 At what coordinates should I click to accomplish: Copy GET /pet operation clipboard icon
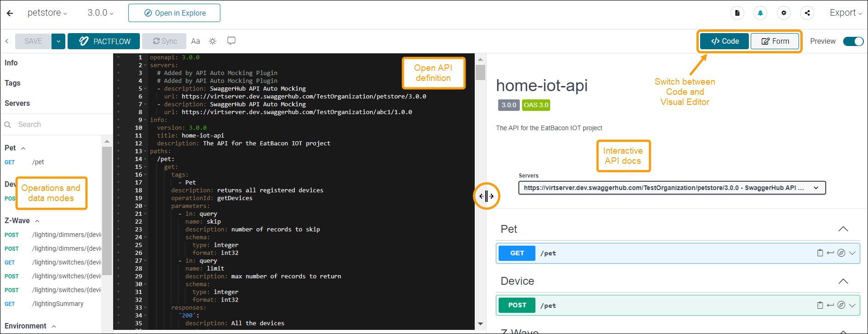[x=820, y=253]
